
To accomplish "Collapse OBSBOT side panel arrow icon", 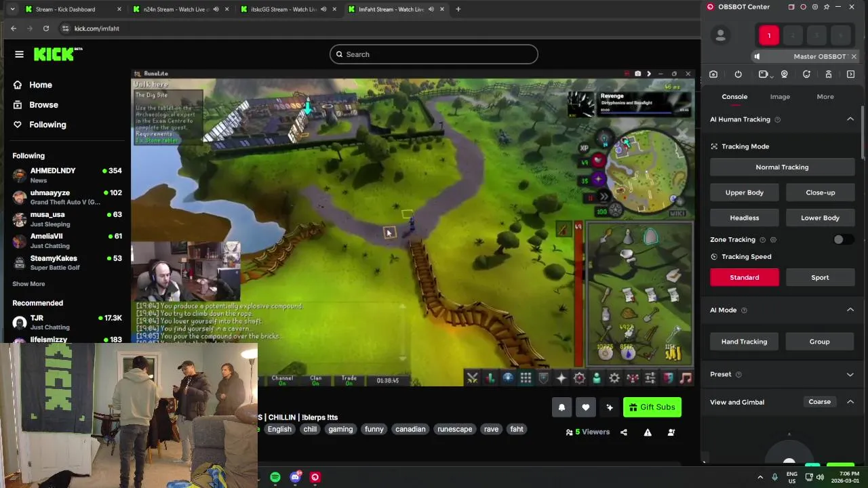I will tap(851, 75).
